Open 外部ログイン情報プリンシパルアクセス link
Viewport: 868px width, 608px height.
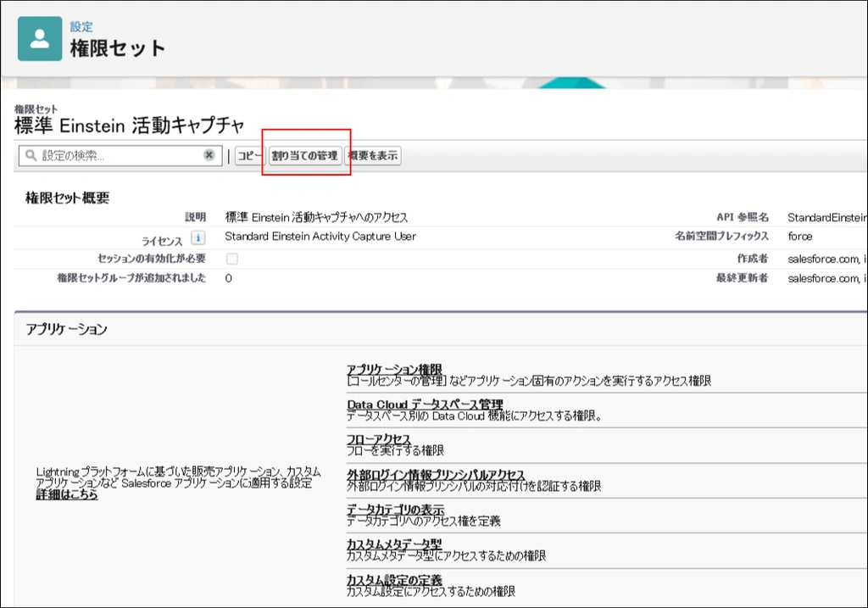click(x=436, y=475)
